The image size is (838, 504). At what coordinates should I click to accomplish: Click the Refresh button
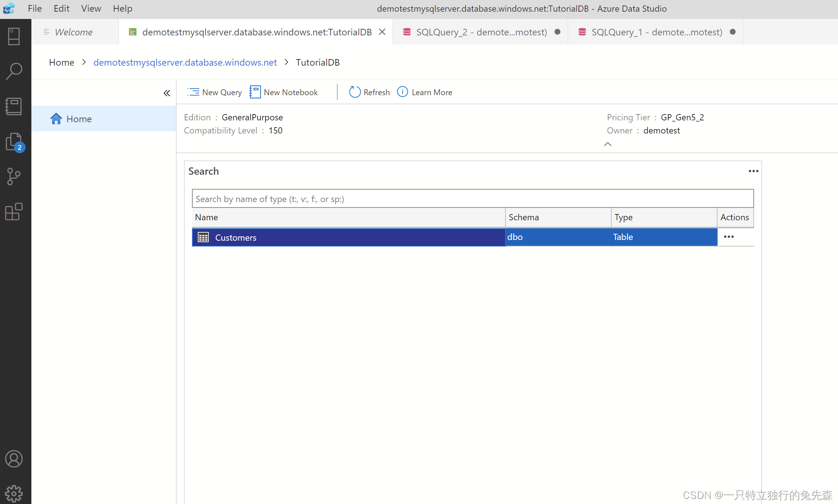[369, 92]
